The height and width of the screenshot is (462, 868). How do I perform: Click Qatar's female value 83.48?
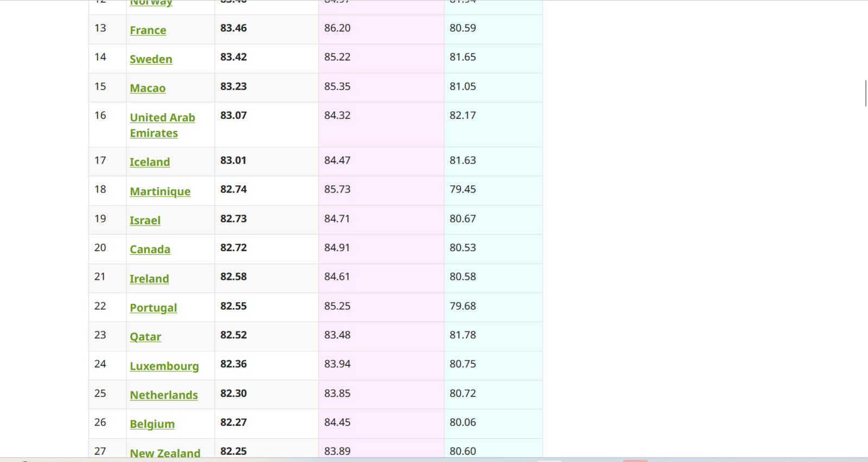[x=337, y=335]
